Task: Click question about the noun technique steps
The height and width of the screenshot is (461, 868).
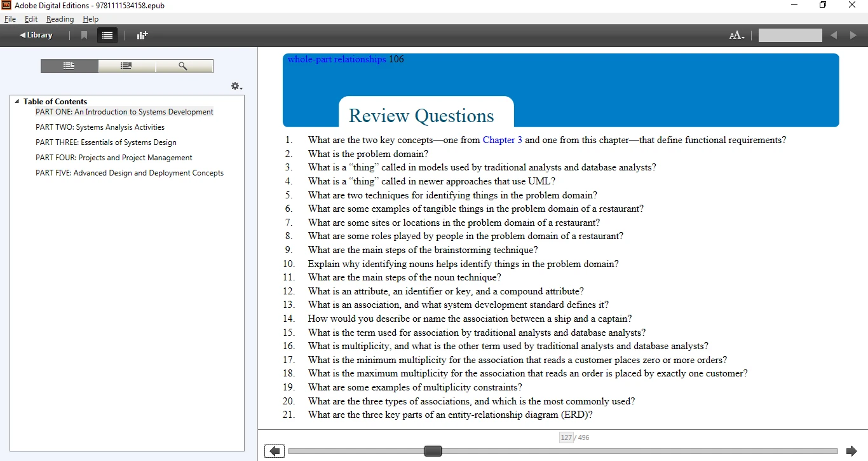Action: (x=405, y=277)
